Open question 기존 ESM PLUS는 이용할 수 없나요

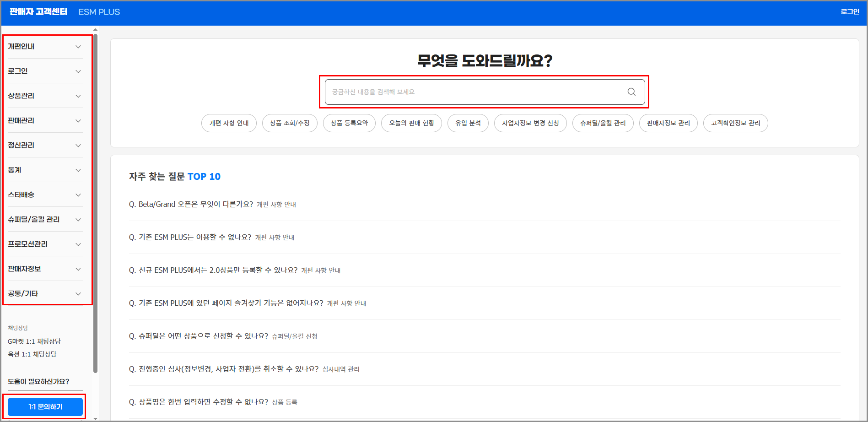click(190, 237)
